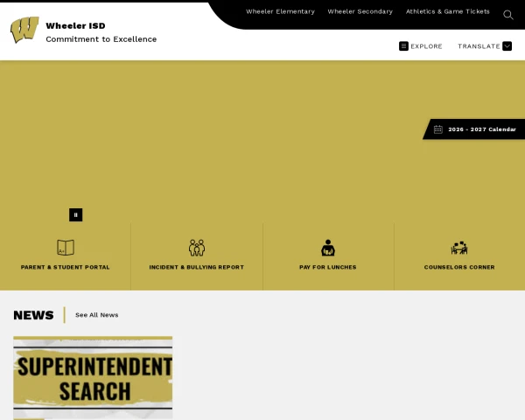This screenshot has width=525, height=420.
Task: Click the Counselors Corner meeting icon
Action: click(x=459, y=248)
